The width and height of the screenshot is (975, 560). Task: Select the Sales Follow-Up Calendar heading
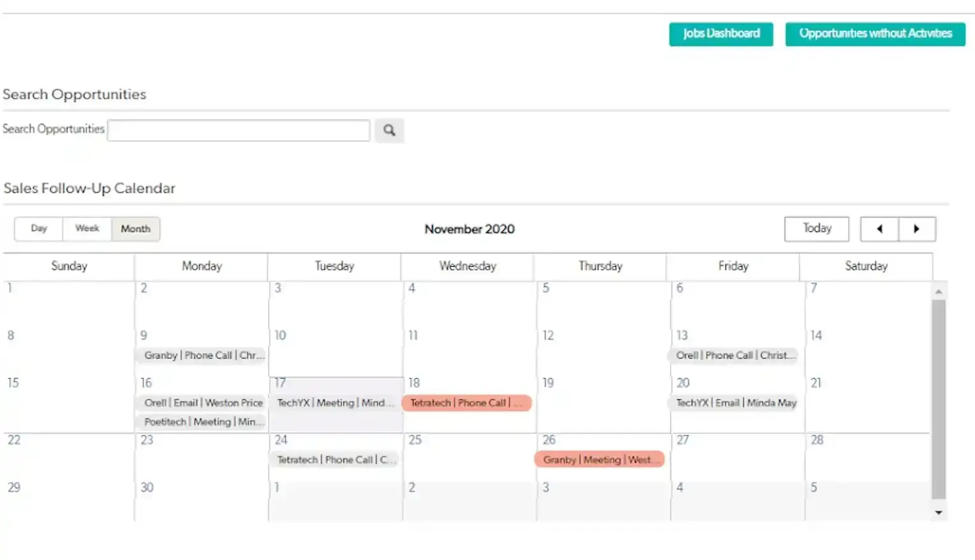click(89, 188)
